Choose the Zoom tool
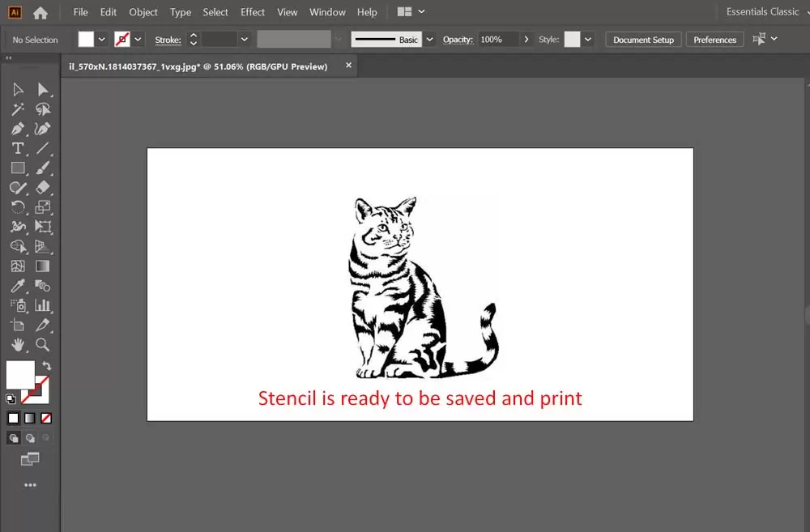The image size is (810, 532). pyautogui.click(x=43, y=344)
